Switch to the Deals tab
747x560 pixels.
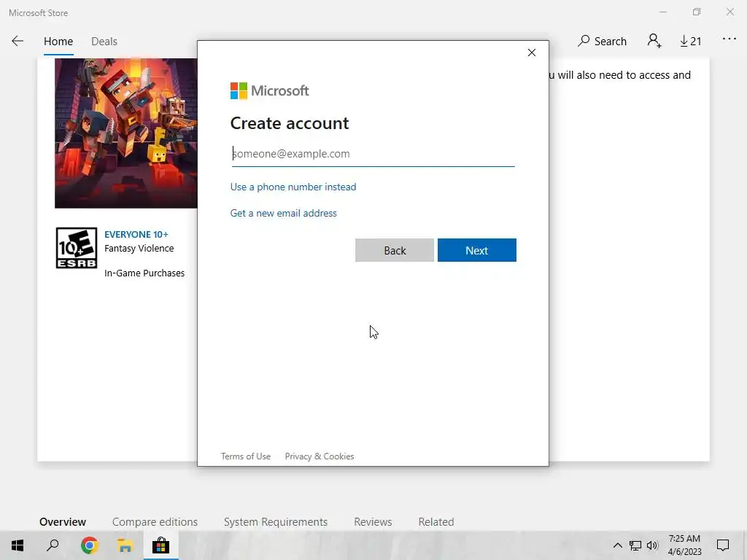104,42
